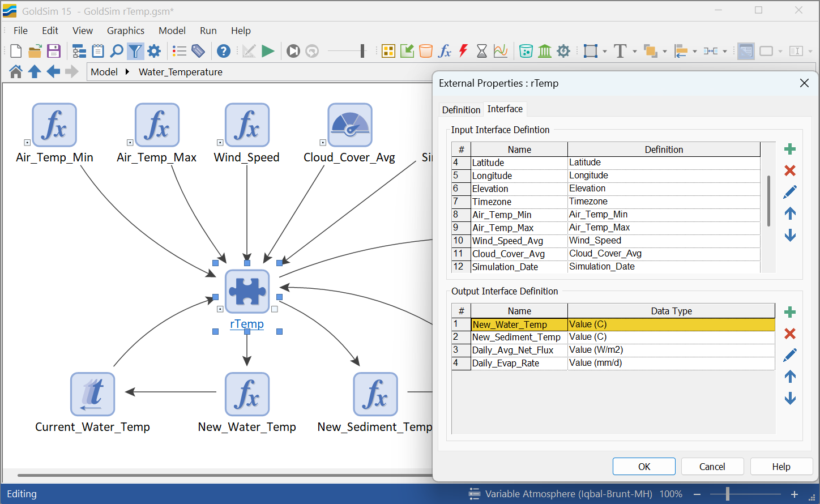The image size is (820, 504).
Task: Open the Run menu
Action: pos(208,31)
